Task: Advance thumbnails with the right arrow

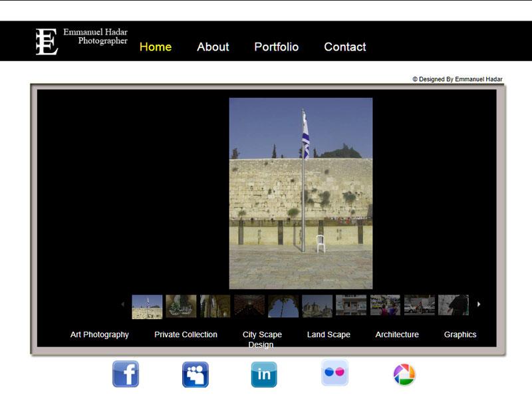Action: [479, 305]
